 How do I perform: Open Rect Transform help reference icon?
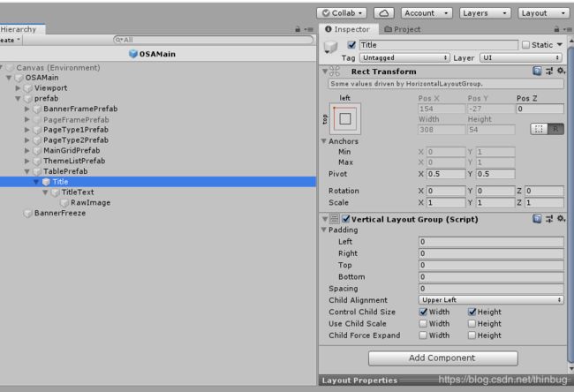(537, 72)
